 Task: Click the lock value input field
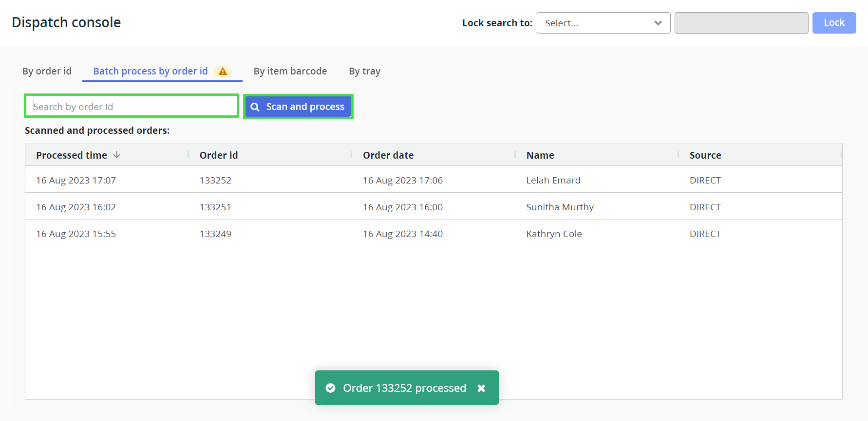(741, 23)
